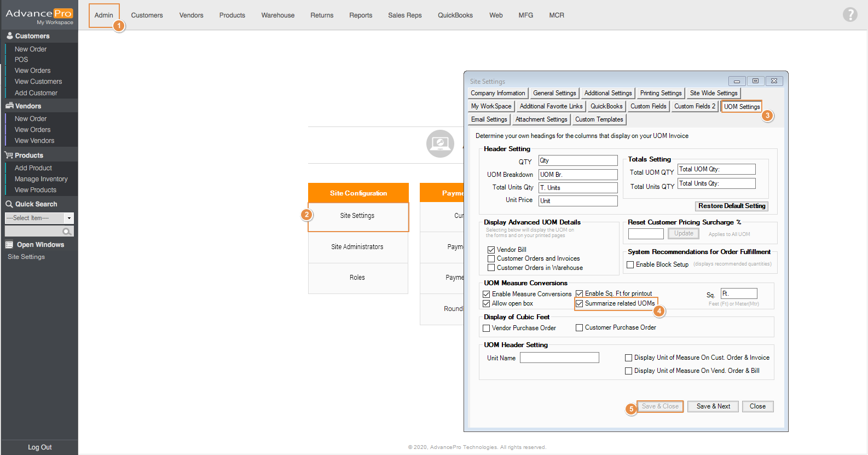Switch to the UOM Settings tab
The height and width of the screenshot is (455, 868).
pos(742,107)
